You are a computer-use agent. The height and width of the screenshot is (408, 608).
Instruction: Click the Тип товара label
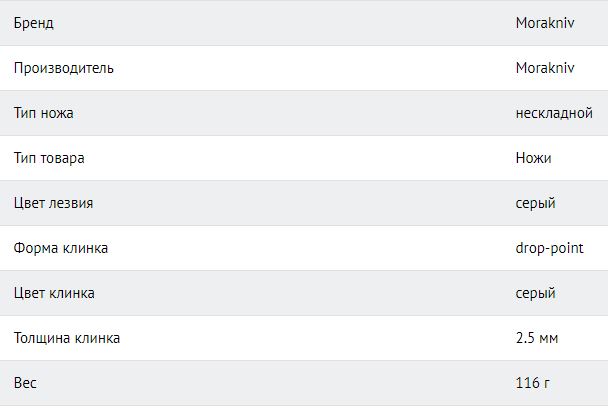click(x=49, y=158)
